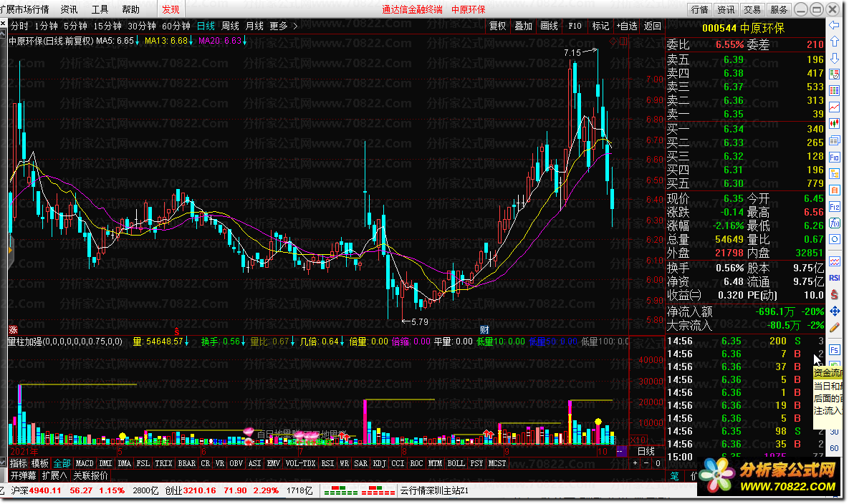The height and width of the screenshot is (504, 849).
Task: Click the red $ marker on the chart axis
Action: pos(176,331)
